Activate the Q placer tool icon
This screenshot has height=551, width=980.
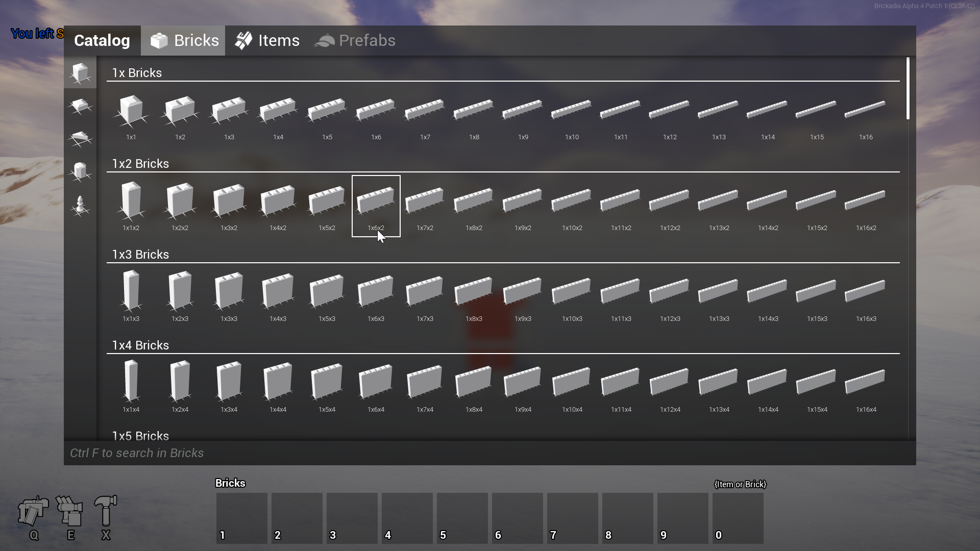coord(33,511)
